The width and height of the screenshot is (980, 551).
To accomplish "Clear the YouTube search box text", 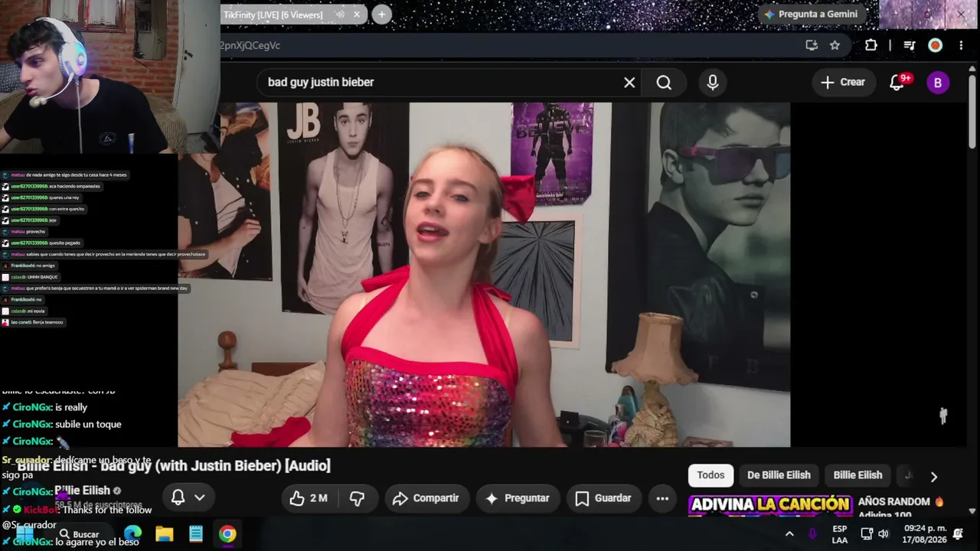I will coord(629,83).
